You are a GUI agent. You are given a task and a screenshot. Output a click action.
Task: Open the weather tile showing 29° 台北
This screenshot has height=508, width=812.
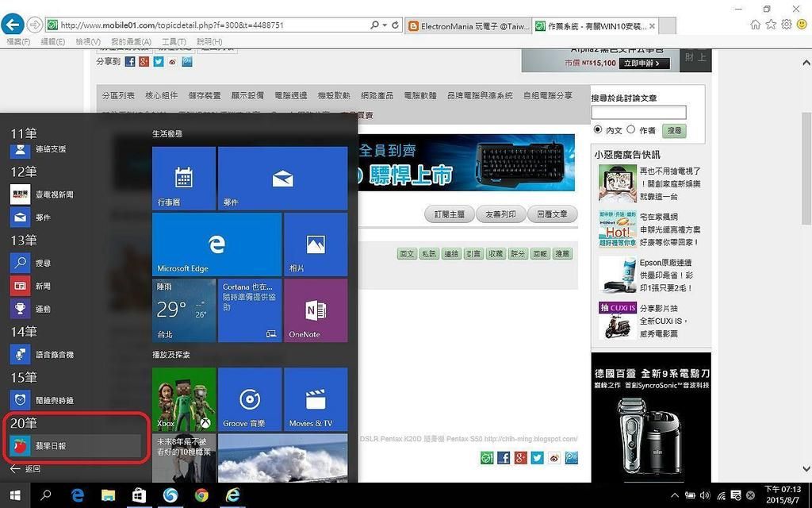(x=184, y=310)
